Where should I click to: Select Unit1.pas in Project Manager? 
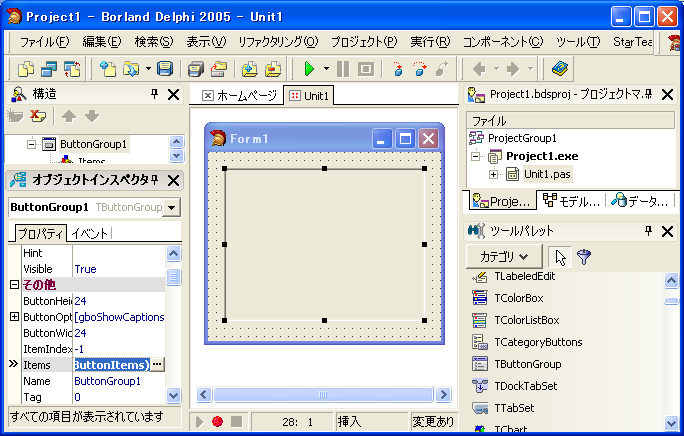[547, 174]
